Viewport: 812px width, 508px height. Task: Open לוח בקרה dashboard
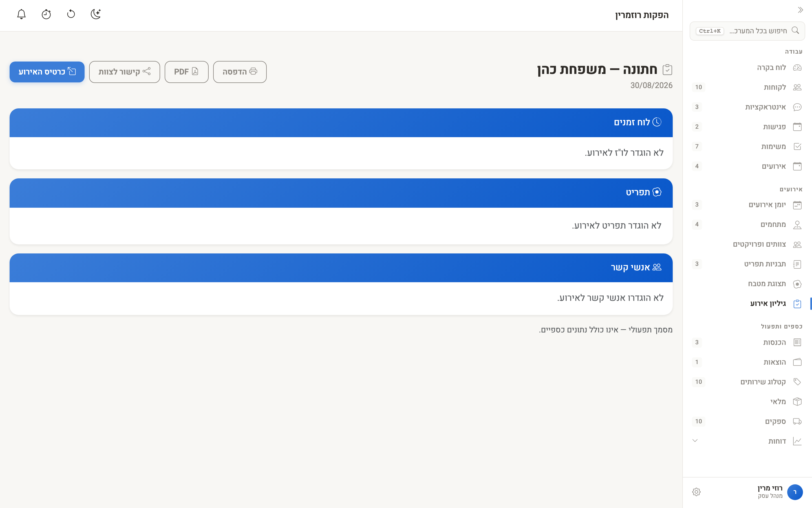747,67
